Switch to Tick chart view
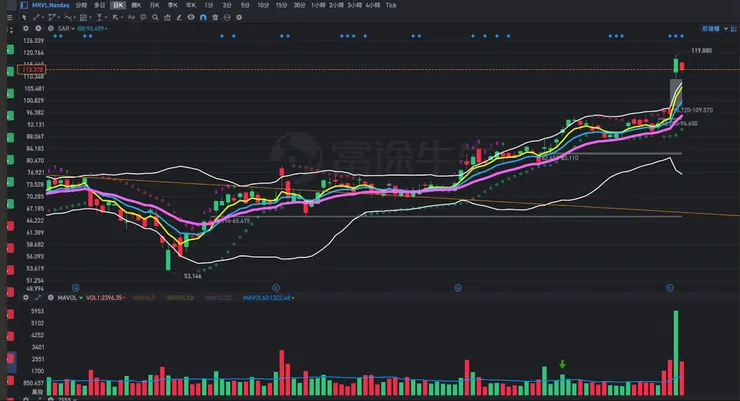The image size is (740, 401). (391, 5)
